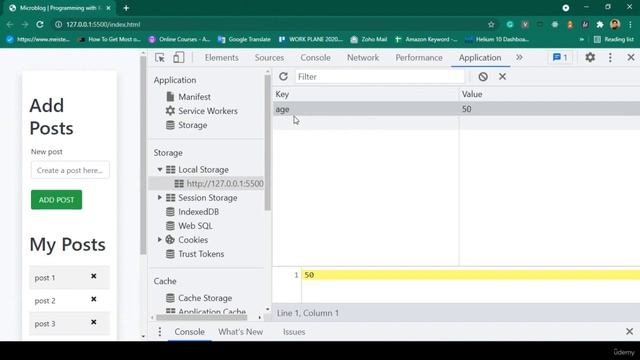The width and height of the screenshot is (640, 360).
Task: Select the Application tab
Action: click(480, 58)
